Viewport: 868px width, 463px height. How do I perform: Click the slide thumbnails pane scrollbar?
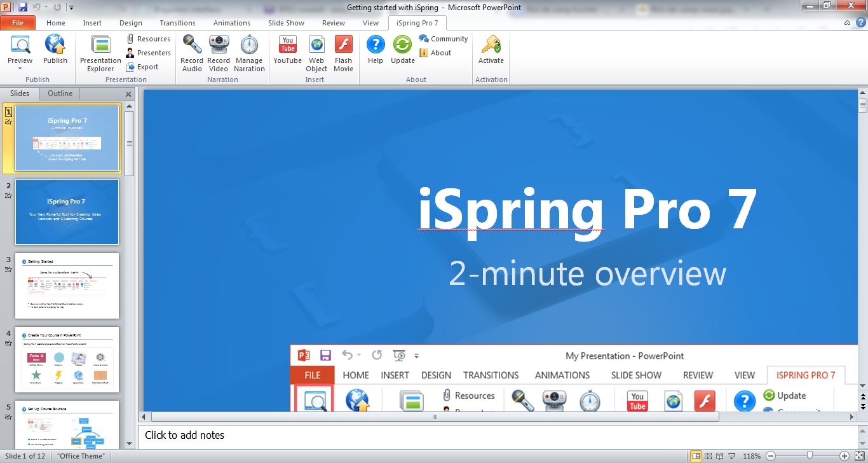[130, 143]
